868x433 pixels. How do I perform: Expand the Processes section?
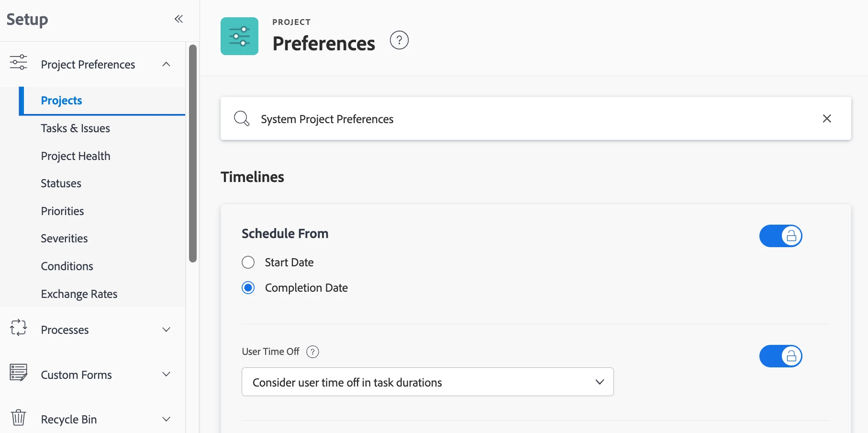[x=166, y=330]
